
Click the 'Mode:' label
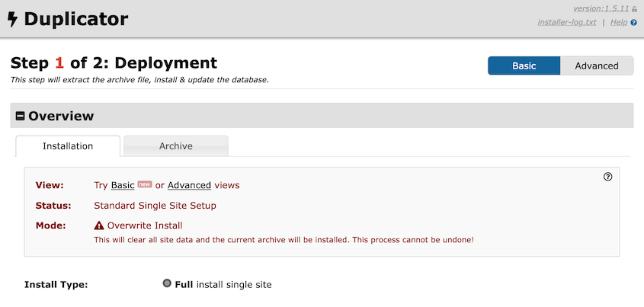coord(51,225)
